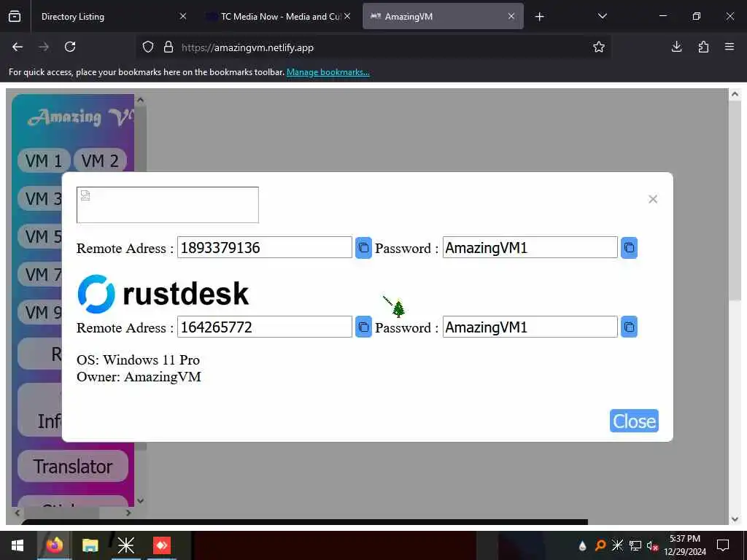
Task: Copy the first AmazingVM1 password
Action: 629,248
